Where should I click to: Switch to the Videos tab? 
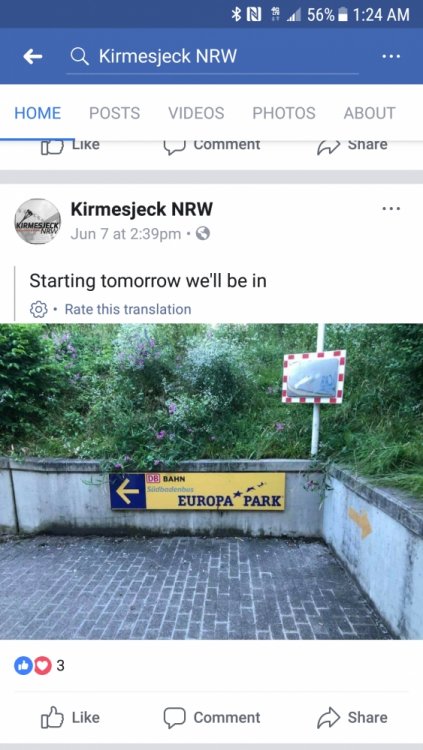pos(196,113)
